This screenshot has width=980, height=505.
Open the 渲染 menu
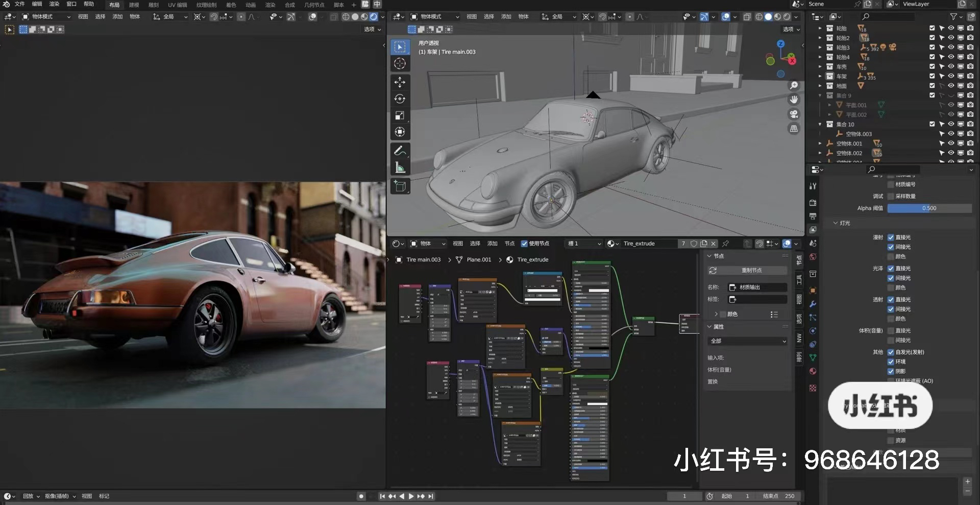click(53, 4)
